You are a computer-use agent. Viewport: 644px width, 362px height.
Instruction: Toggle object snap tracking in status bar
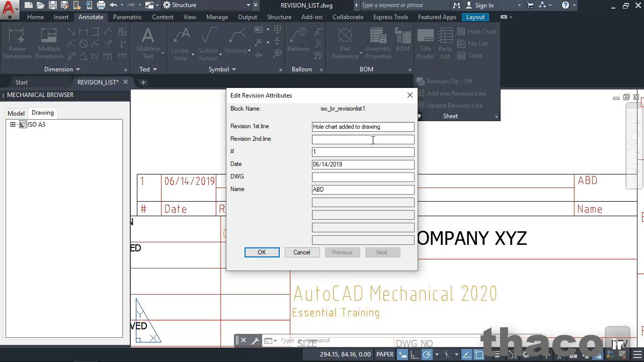click(x=467, y=354)
